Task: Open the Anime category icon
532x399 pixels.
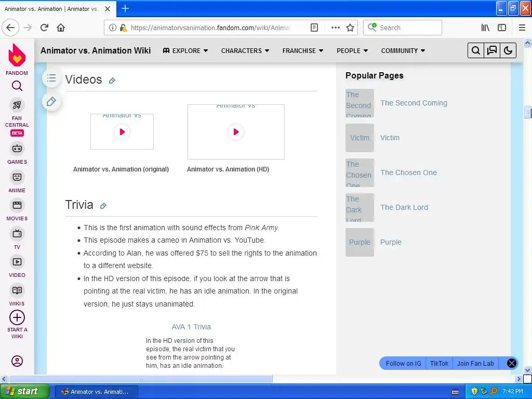Action: [17, 177]
